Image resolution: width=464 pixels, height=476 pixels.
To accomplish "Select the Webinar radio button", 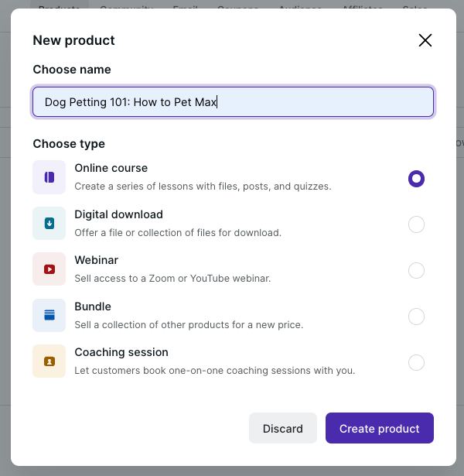I will (x=416, y=270).
